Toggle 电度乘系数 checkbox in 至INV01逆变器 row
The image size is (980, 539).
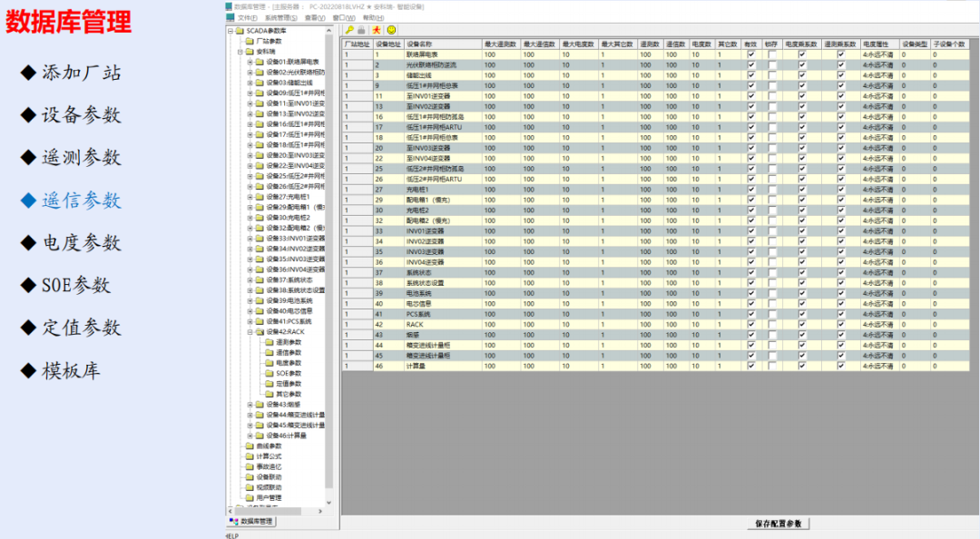click(802, 96)
